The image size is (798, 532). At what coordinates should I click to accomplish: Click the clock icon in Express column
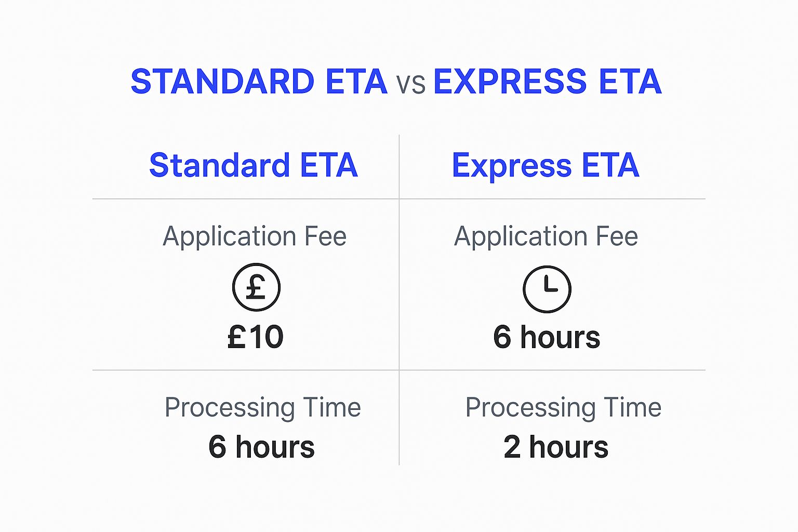(547, 289)
